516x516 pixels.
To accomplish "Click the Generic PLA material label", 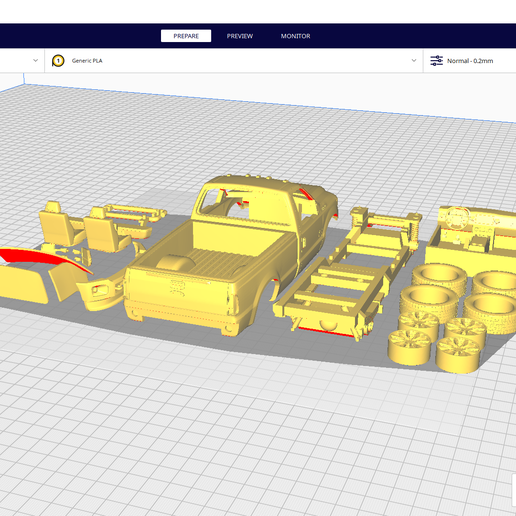I will (x=87, y=61).
